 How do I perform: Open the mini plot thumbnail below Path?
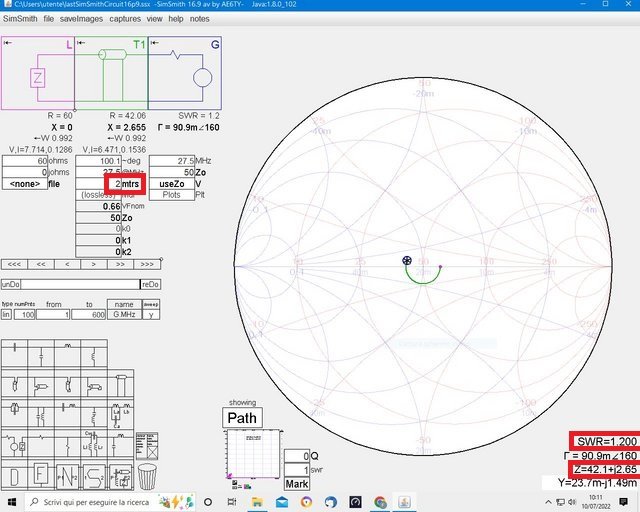point(253,454)
